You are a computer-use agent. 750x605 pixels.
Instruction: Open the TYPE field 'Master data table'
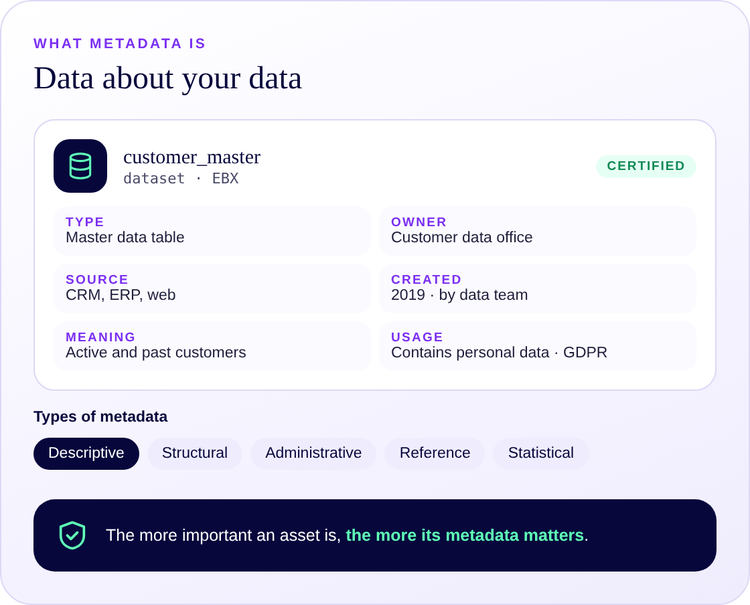(212, 231)
